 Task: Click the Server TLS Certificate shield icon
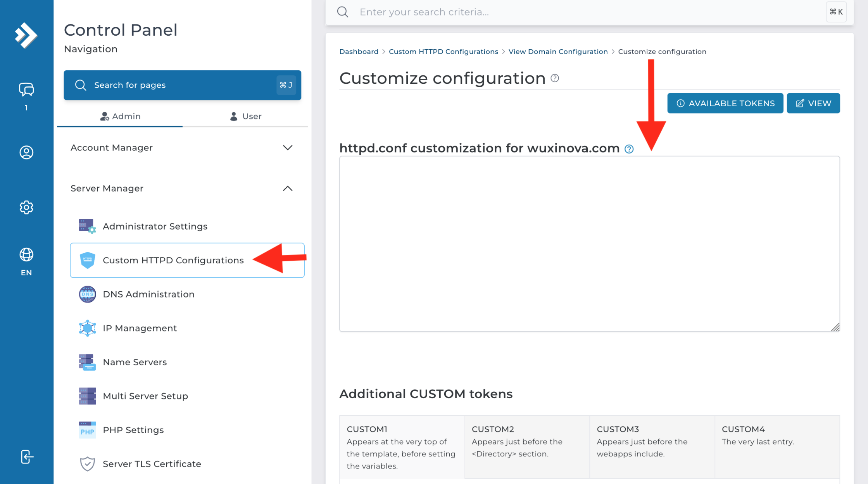point(87,464)
